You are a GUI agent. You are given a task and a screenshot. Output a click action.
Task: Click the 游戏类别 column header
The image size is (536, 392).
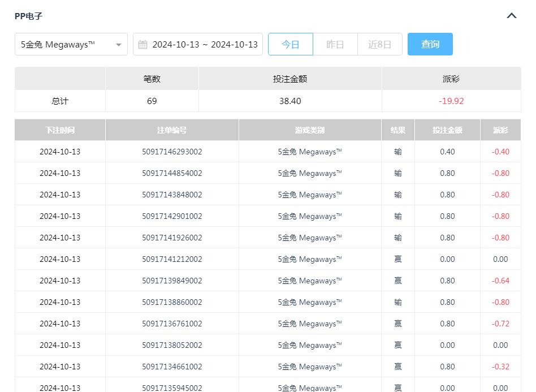(x=310, y=130)
